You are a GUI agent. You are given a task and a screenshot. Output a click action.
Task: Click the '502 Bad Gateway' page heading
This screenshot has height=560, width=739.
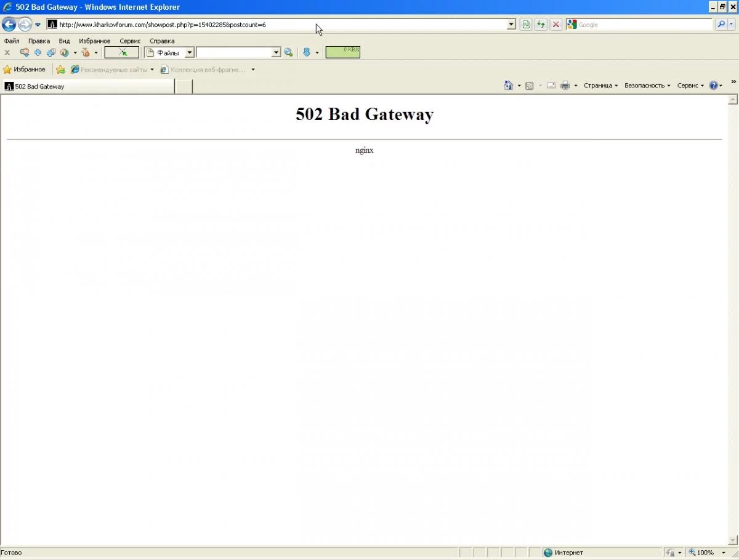pos(365,114)
